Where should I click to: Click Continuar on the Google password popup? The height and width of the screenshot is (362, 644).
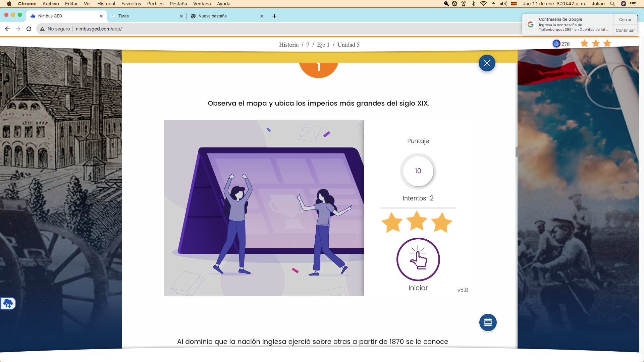pos(625,30)
